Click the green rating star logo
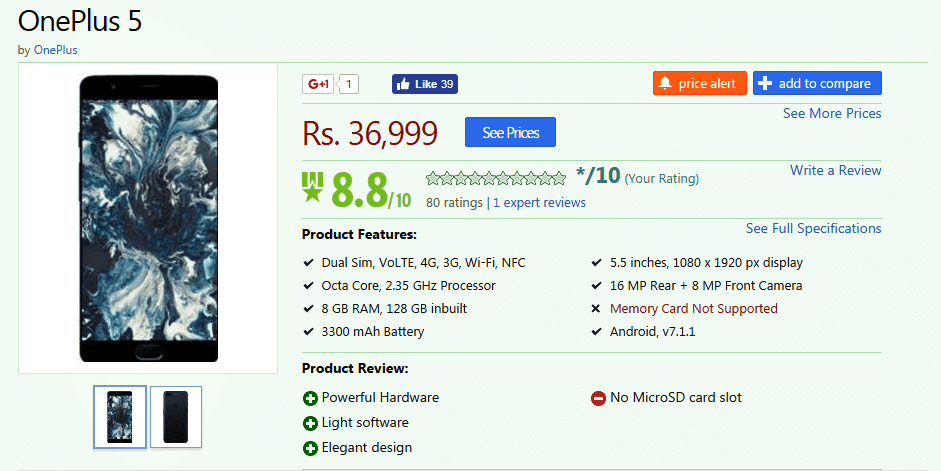941x471 pixels. click(313, 185)
